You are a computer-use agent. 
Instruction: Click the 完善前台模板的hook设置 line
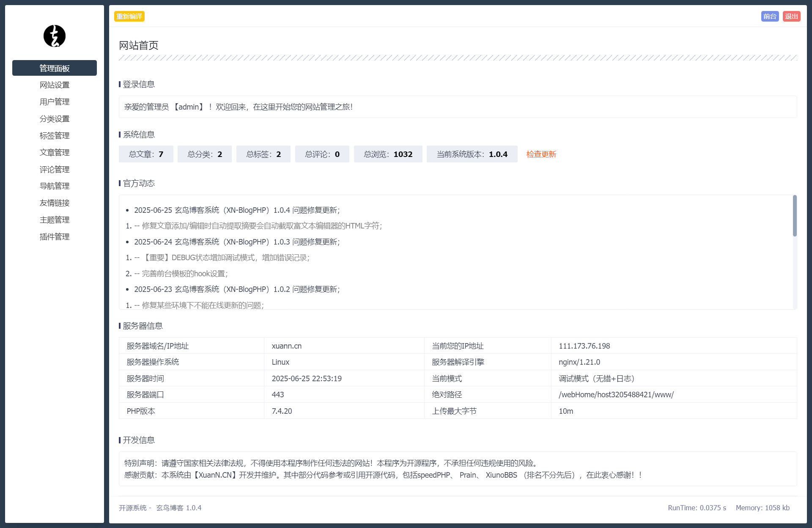181,274
